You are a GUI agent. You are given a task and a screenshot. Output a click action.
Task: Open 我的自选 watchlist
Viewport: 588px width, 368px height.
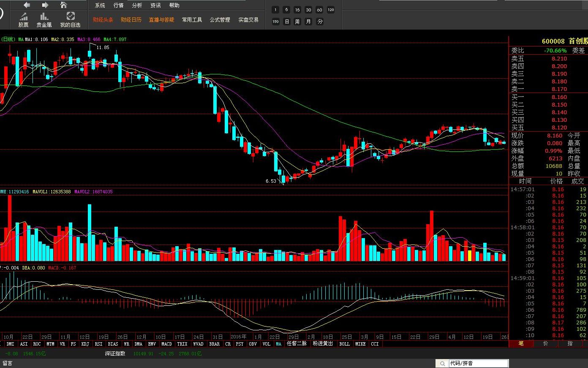pyautogui.click(x=70, y=20)
